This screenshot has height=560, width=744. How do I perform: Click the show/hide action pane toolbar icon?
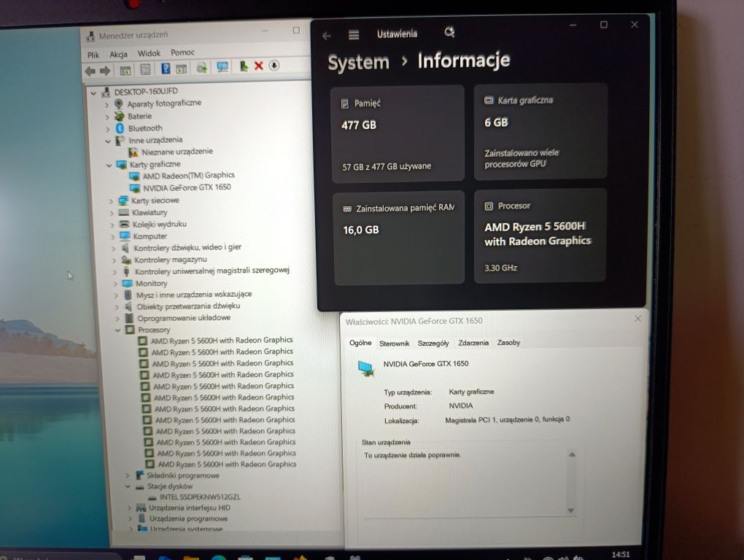coord(181,69)
